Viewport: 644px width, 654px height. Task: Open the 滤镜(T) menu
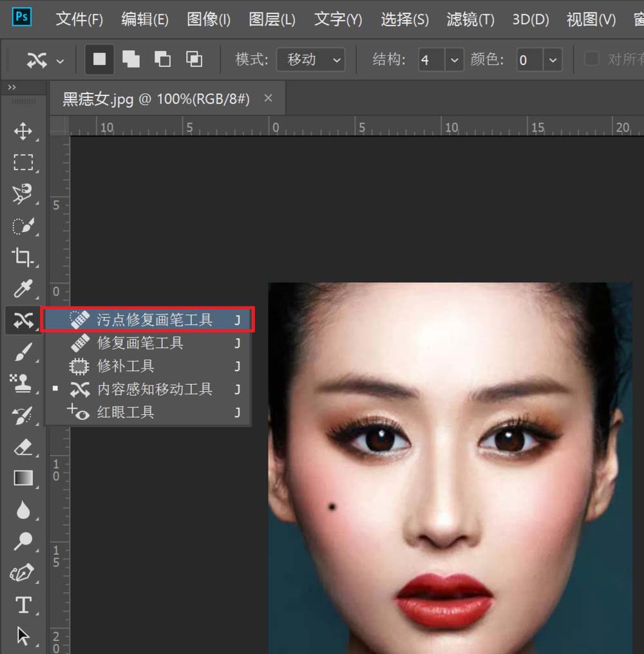470,19
